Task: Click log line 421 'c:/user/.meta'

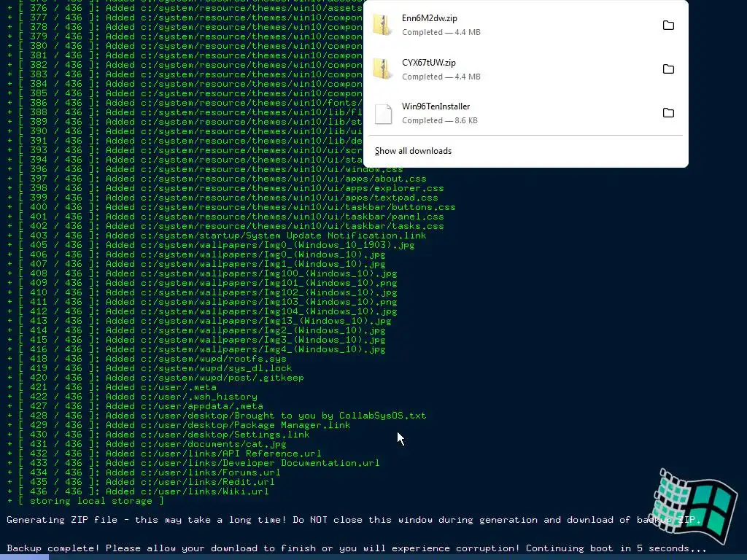Action: (x=112, y=386)
